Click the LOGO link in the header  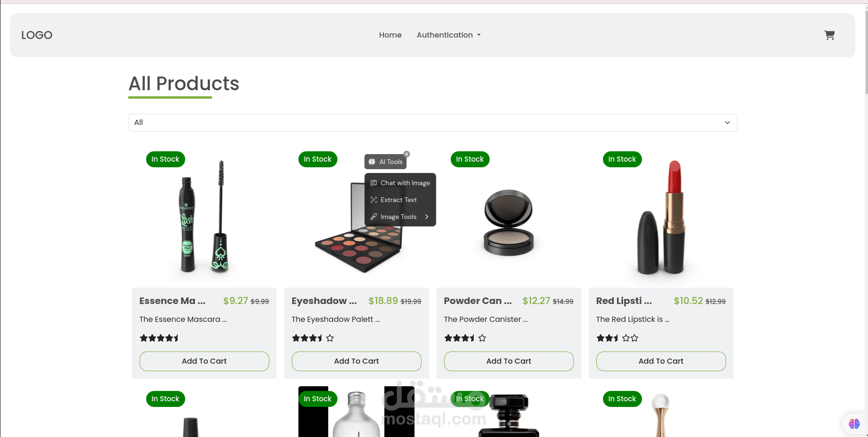tap(37, 35)
